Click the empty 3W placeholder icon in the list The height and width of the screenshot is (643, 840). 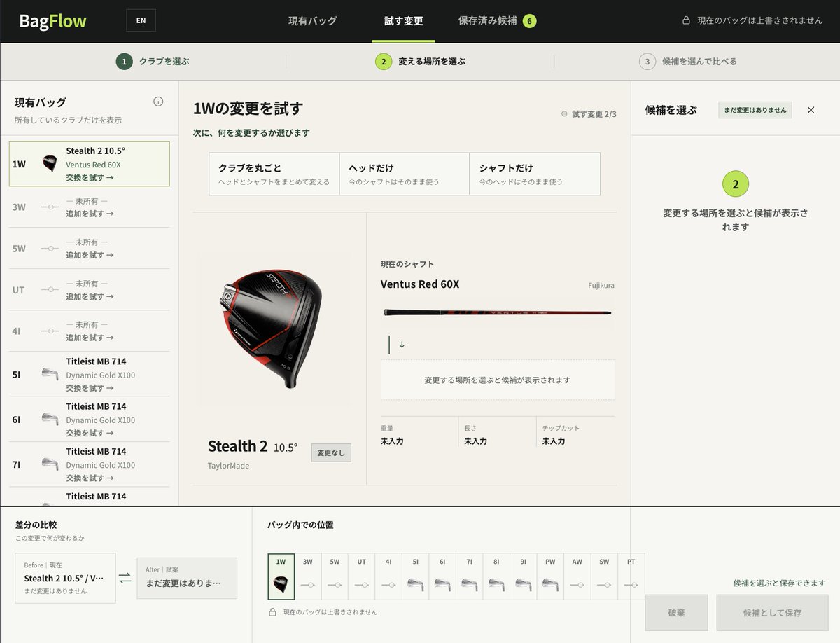pos(50,207)
